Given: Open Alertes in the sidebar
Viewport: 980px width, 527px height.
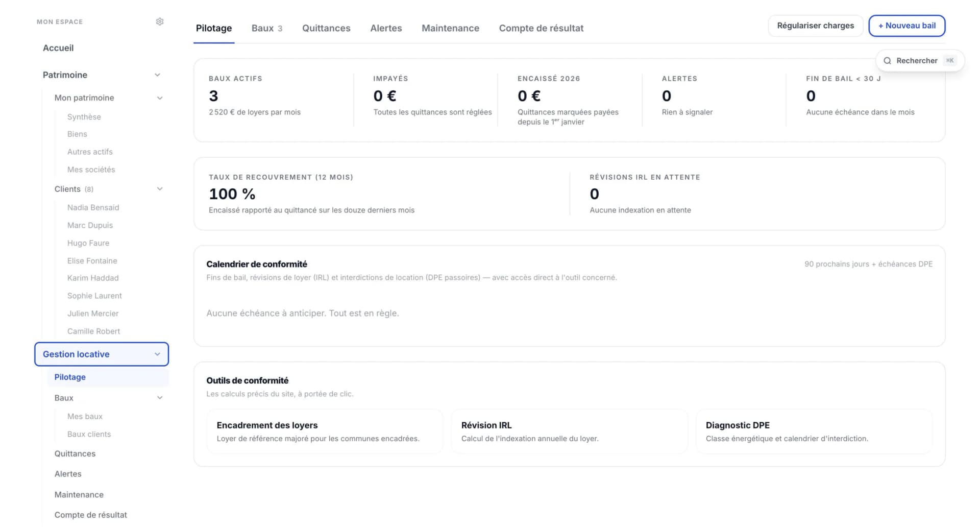Looking at the screenshot, I should pos(68,474).
